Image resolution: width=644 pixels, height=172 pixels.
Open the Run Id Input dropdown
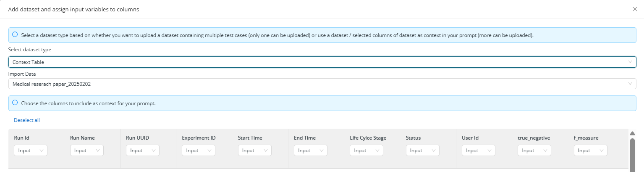coord(31,151)
